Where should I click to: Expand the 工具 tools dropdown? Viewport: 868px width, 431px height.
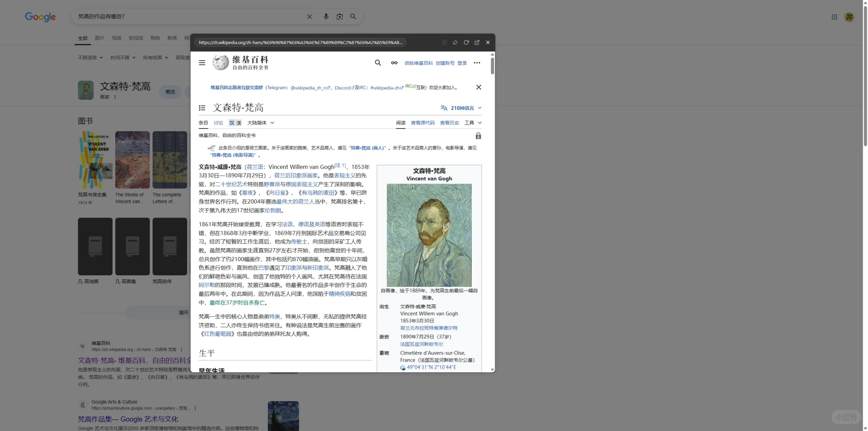click(x=473, y=123)
